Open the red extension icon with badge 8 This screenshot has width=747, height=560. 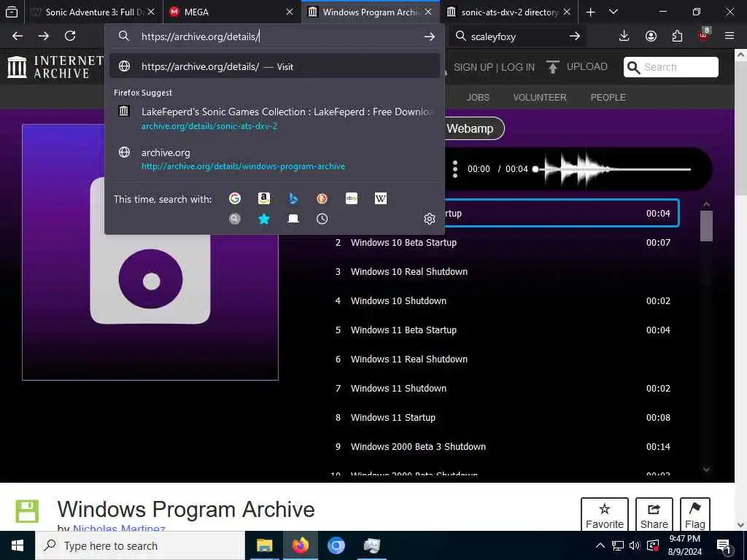703,36
